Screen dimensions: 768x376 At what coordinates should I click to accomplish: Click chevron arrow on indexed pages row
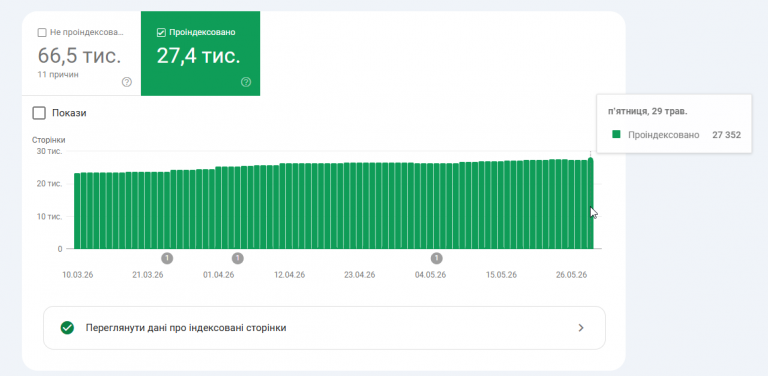[x=581, y=328]
